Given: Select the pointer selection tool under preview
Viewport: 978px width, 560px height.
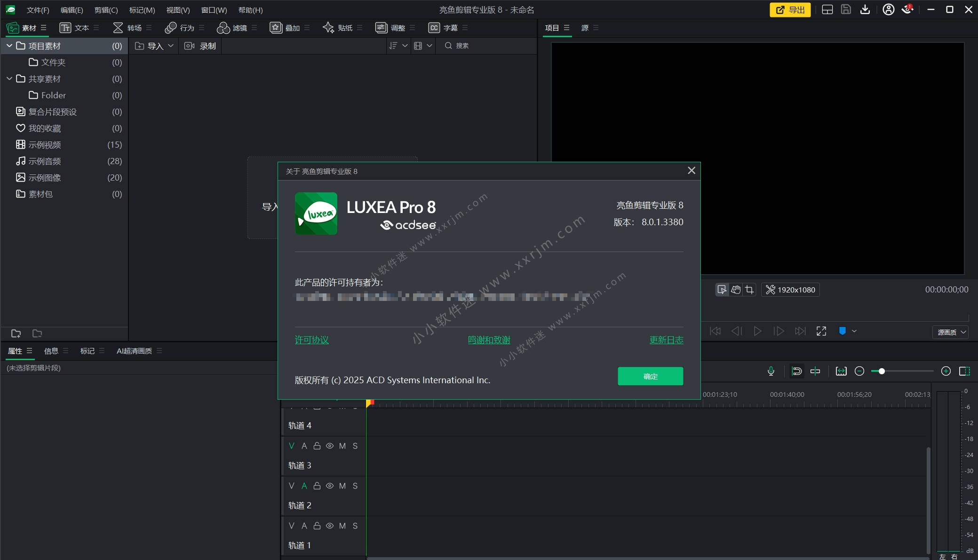Looking at the screenshot, I should [x=722, y=290].
